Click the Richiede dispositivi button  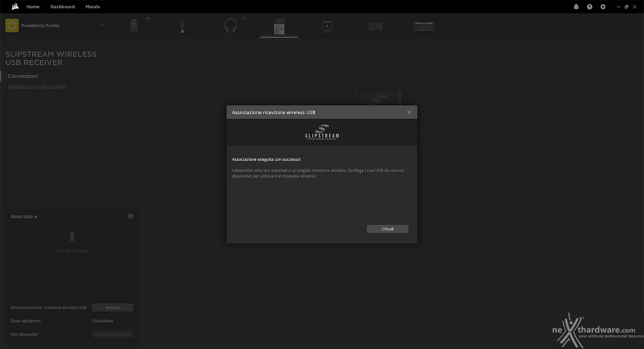(x=113, y=335)
